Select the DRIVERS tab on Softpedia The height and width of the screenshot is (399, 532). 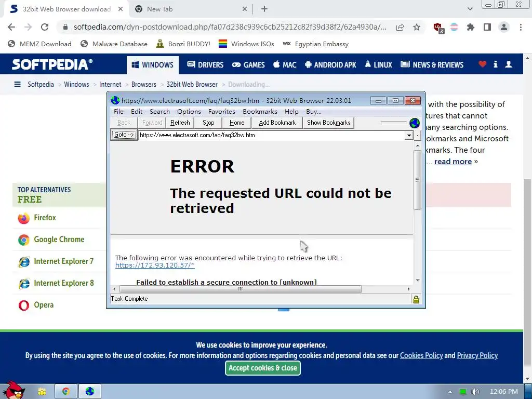[205, 64]
